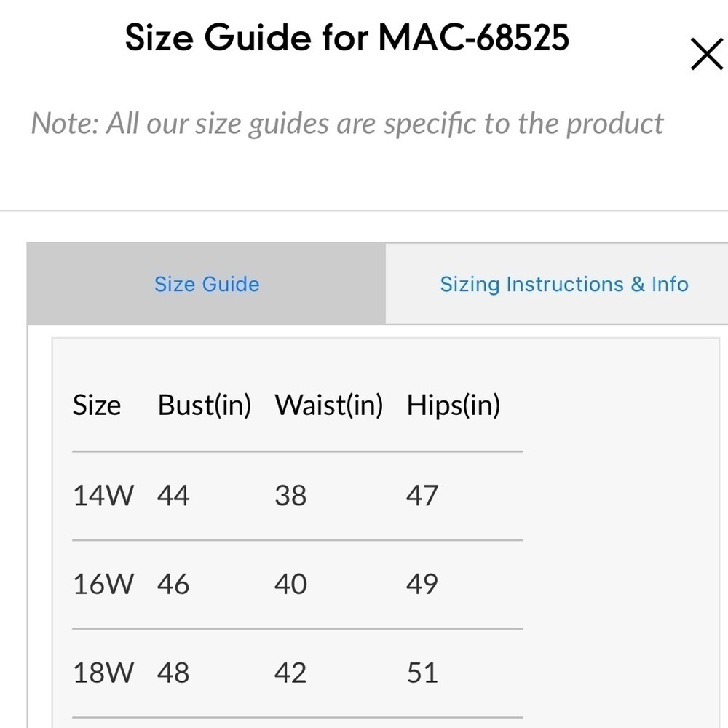This screenshot has width=728, height=728.
Task: Select the Bust(in) column header
Action: [x=205, y=405]
